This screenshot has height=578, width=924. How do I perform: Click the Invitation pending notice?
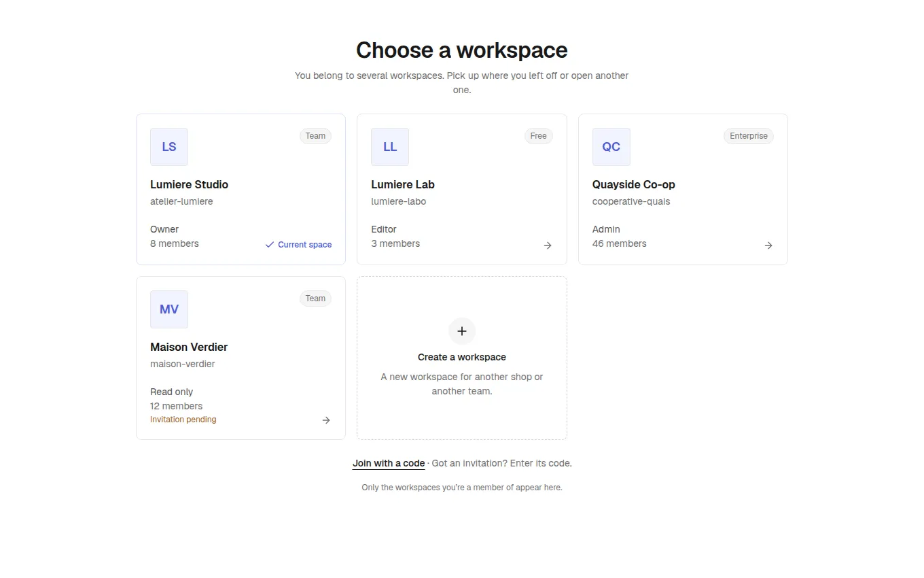183,420
